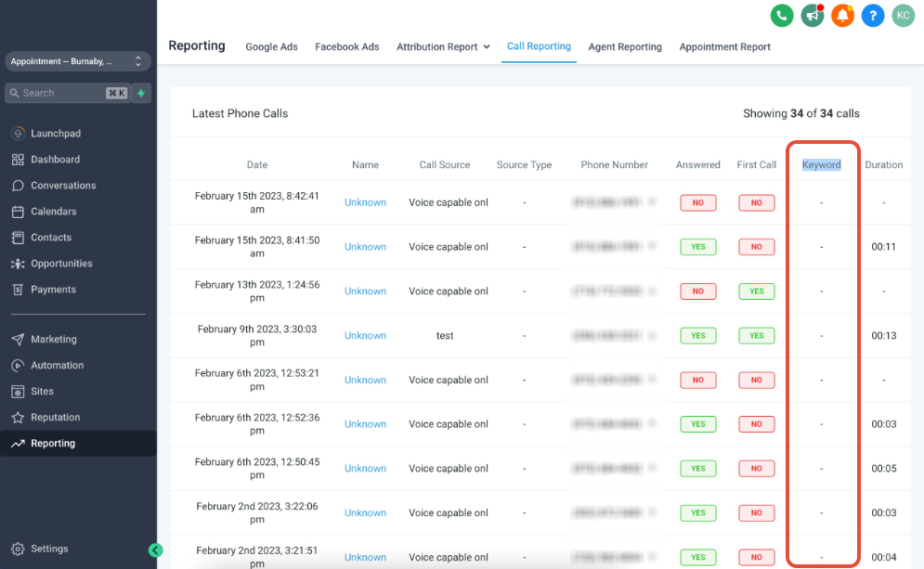Click the Automation icon in sidebar

[x=18, y=365]
